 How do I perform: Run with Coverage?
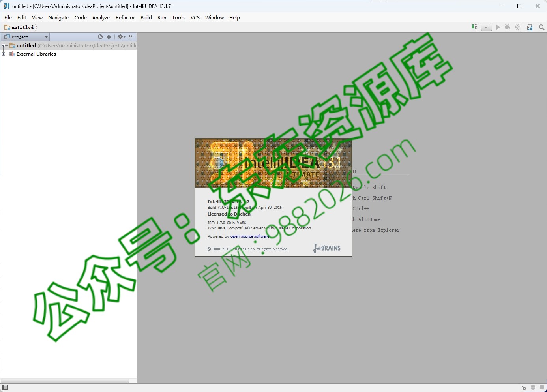pos(517,27)
